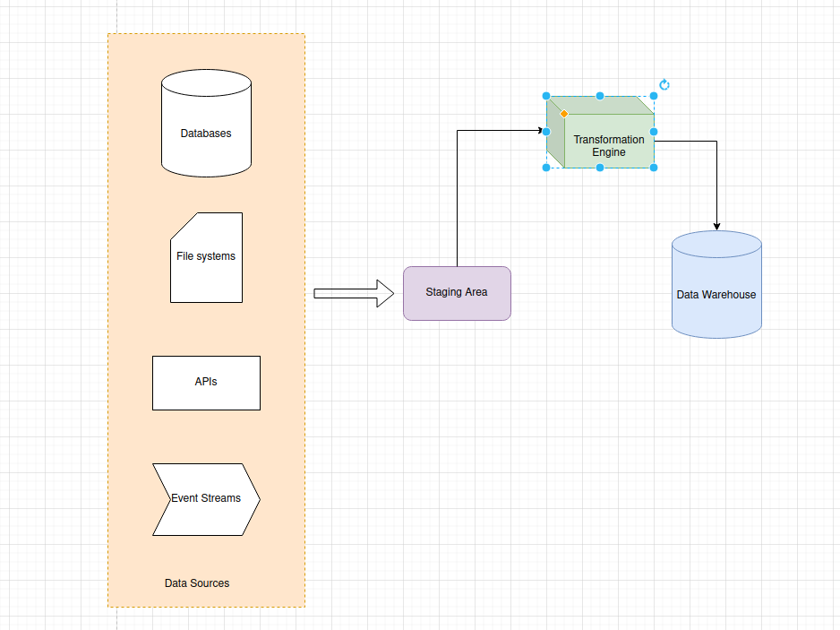Click the top-middle resize handle of the selection
Image resolution: width=840 pixels, height=630 pixels.
pyautogui.click(x=600, y=96)
